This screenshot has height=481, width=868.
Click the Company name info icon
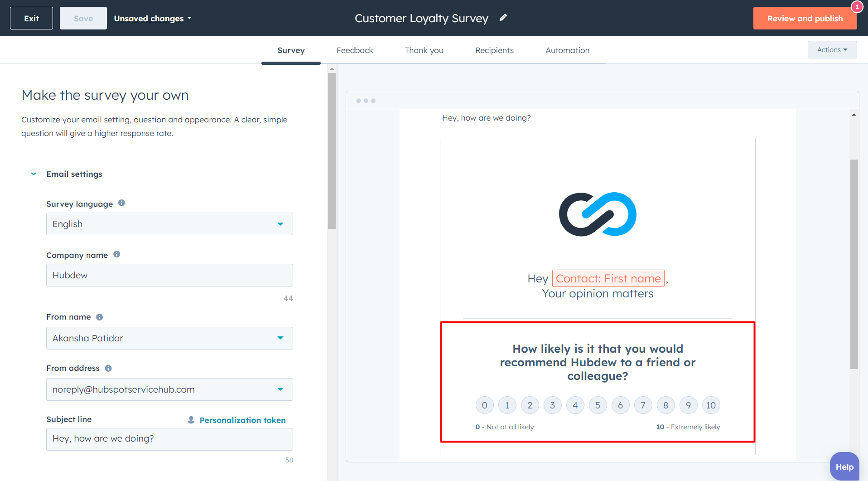click(x=116, y=254)
